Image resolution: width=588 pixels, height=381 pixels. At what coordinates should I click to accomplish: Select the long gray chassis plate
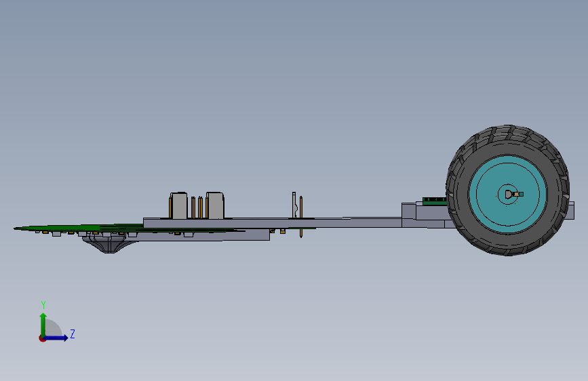(x=272, y=223)
